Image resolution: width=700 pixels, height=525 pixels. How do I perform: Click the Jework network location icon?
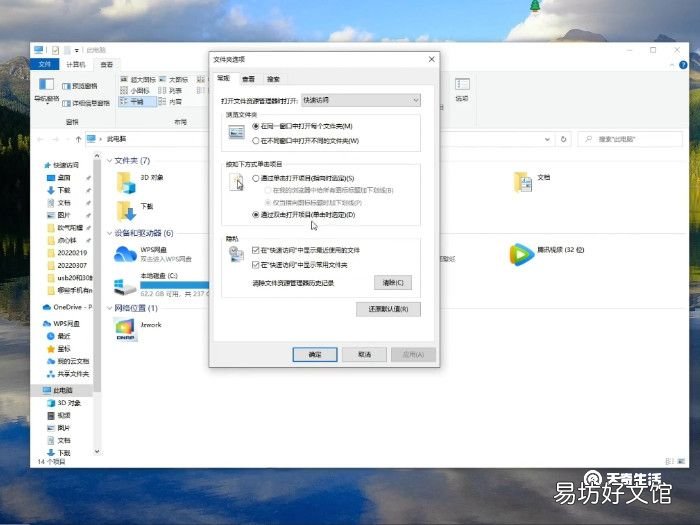pos(125,329)
